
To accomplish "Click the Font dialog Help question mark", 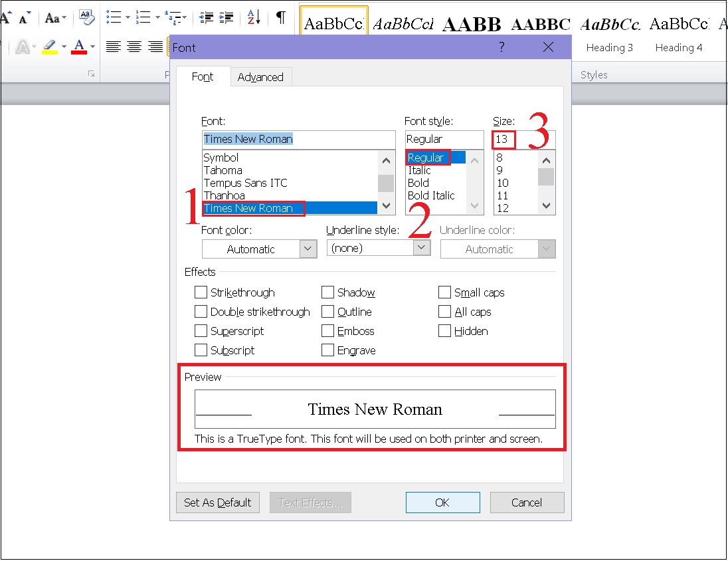I will (x=501, y=47).
